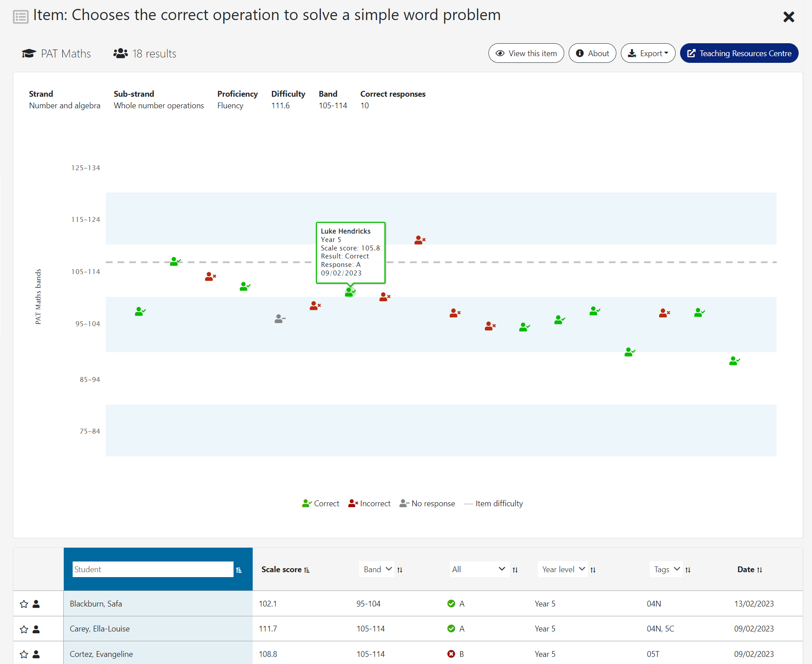This screenshot has width=812, height=664.
Task: Click the Student search field
Action: tap(153, 570)
